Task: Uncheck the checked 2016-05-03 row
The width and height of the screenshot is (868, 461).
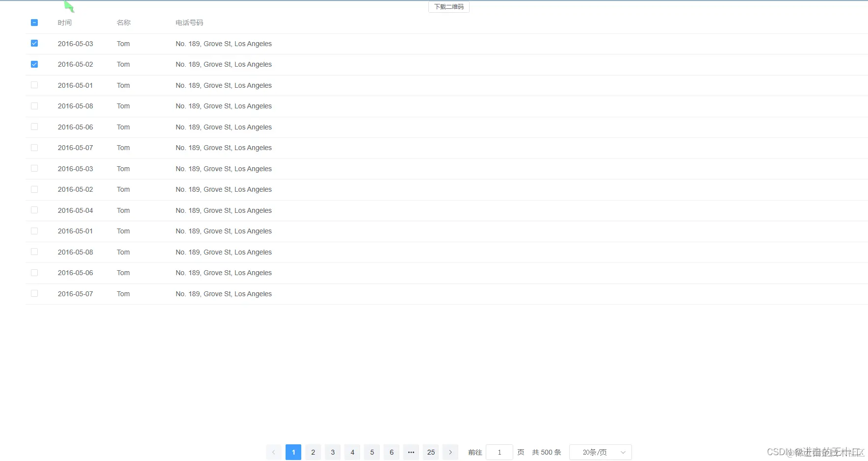Action: point(34,43)
